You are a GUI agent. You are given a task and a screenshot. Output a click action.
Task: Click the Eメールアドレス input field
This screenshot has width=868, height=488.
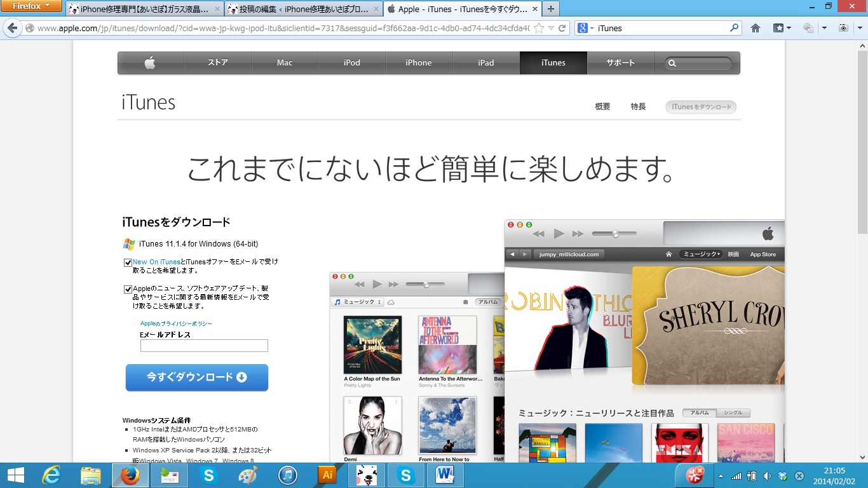click(204, 346)
